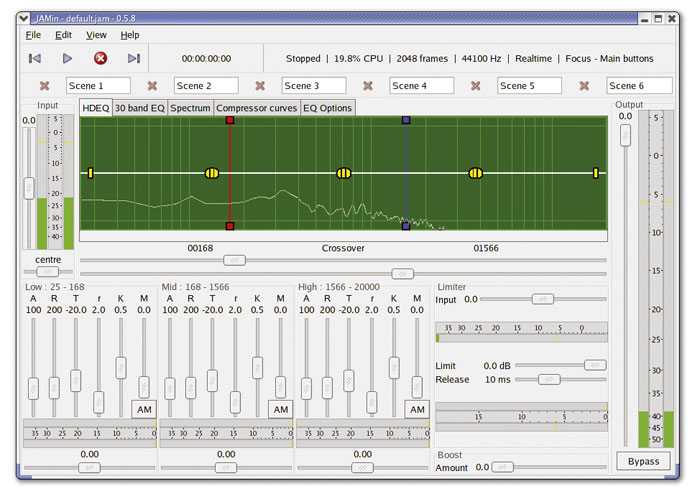Clear Scene 1 using its X icon
This screenshot has width=700, height=499.
[x=45, y=86]
